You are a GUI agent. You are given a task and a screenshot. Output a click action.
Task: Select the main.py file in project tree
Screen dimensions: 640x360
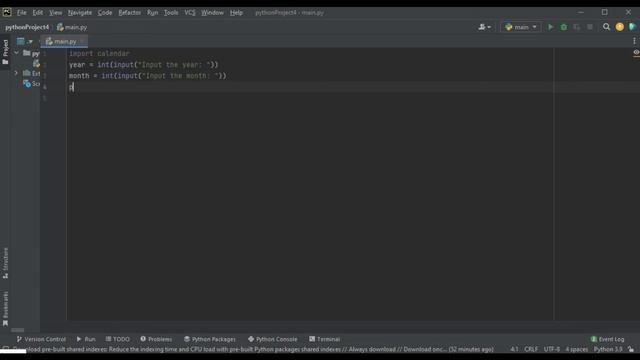36,64
